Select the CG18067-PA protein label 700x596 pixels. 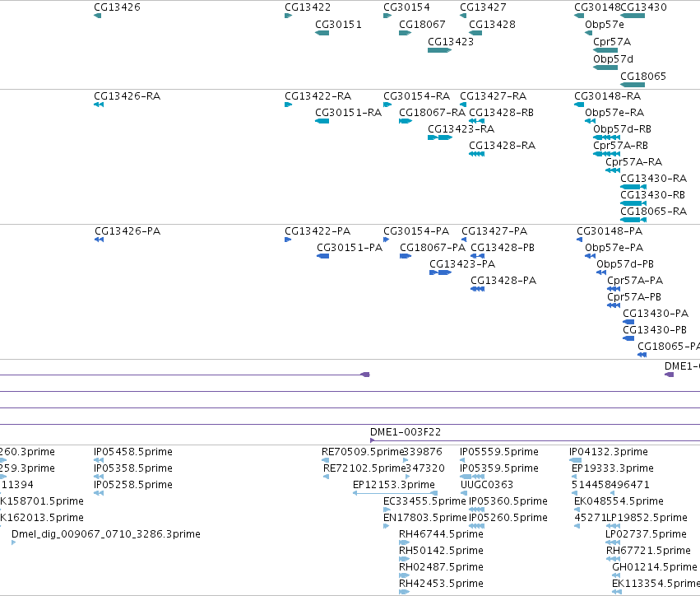pos(433,248)
